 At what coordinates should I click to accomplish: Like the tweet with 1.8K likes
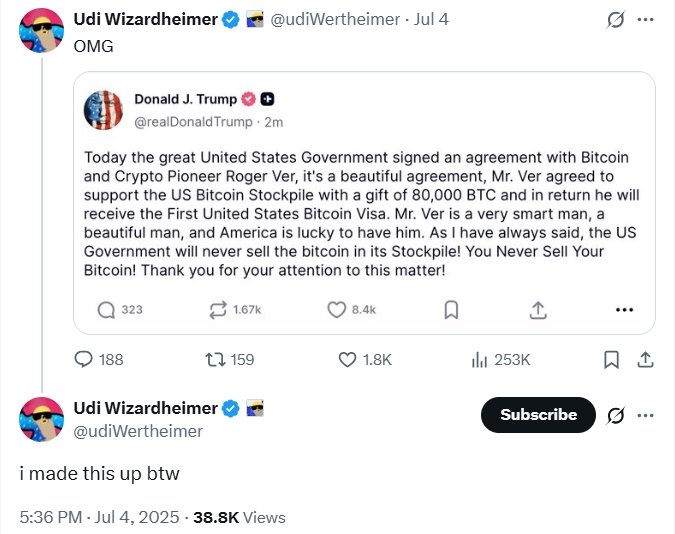click(348, 359)
